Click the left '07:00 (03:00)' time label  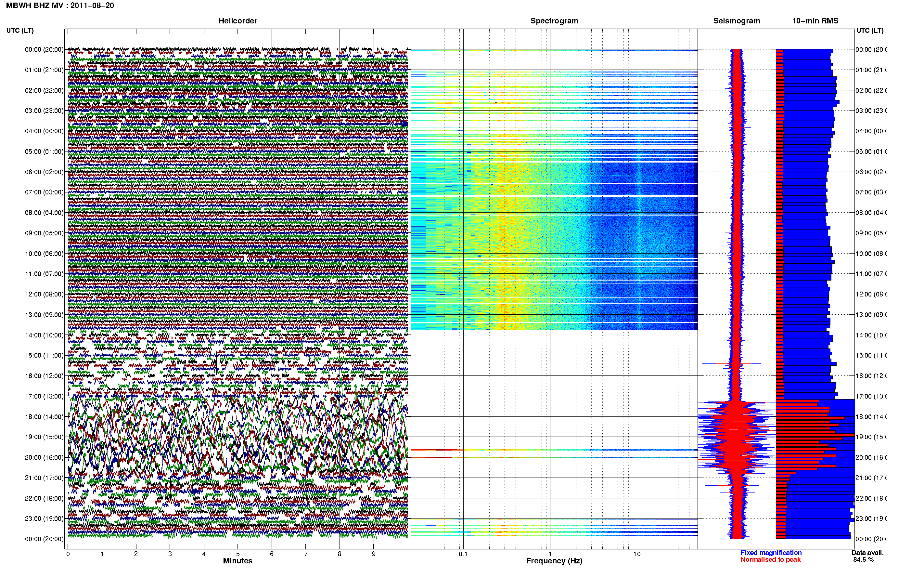(x=44, y=192)
